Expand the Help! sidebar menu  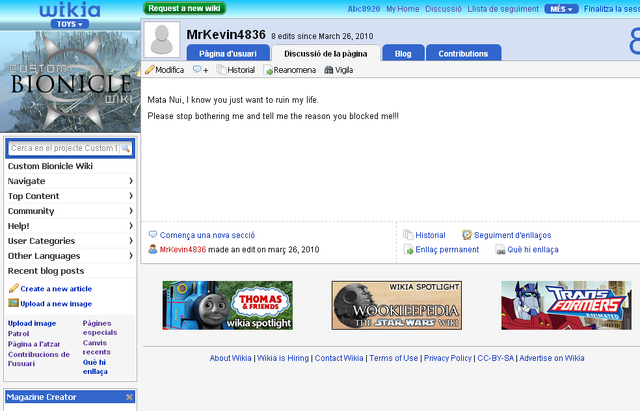point(70,226)
